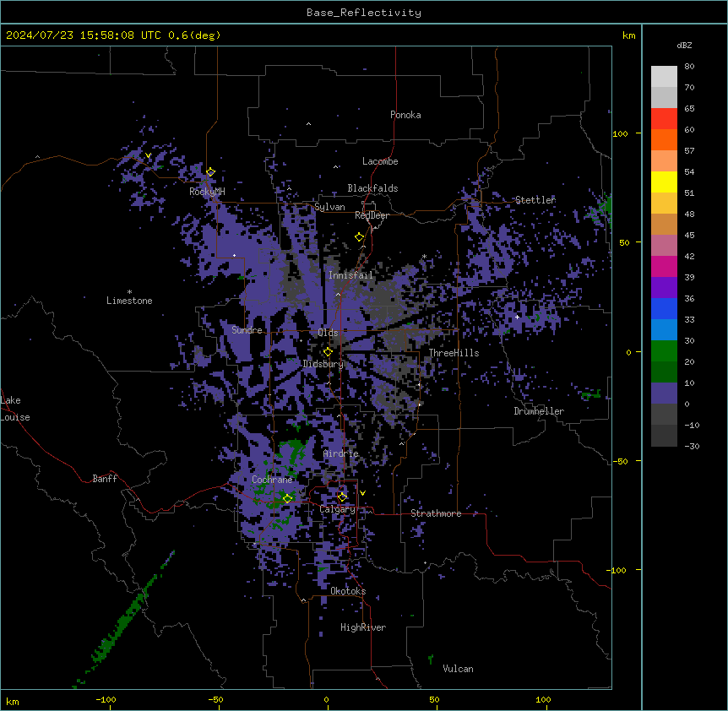Click the white asterisk marker above Limestone

pyautogui.click(x=129, y=292)
